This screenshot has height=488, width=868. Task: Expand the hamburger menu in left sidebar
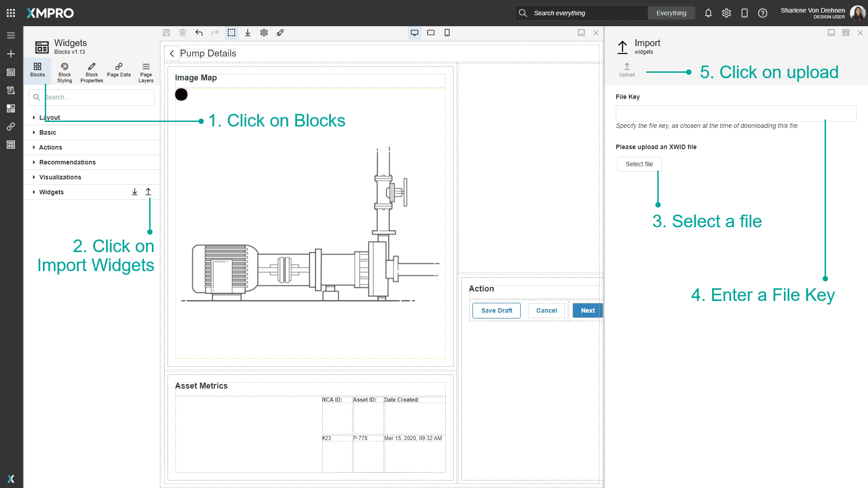(11, 35)
